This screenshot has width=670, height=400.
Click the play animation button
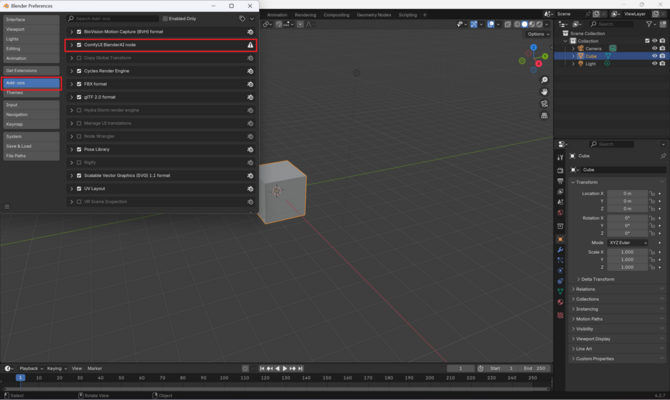click(x=285, y=368)
